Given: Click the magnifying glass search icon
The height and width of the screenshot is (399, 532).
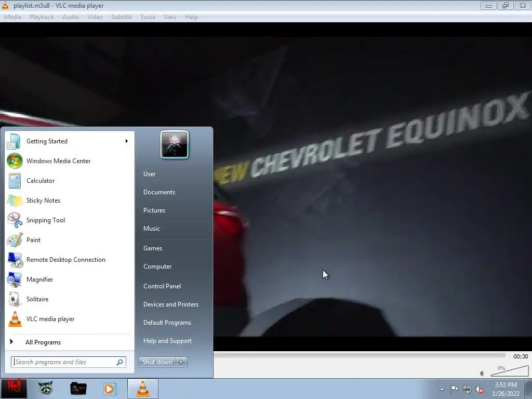Looking at the screenshot, I should (120, 362).
